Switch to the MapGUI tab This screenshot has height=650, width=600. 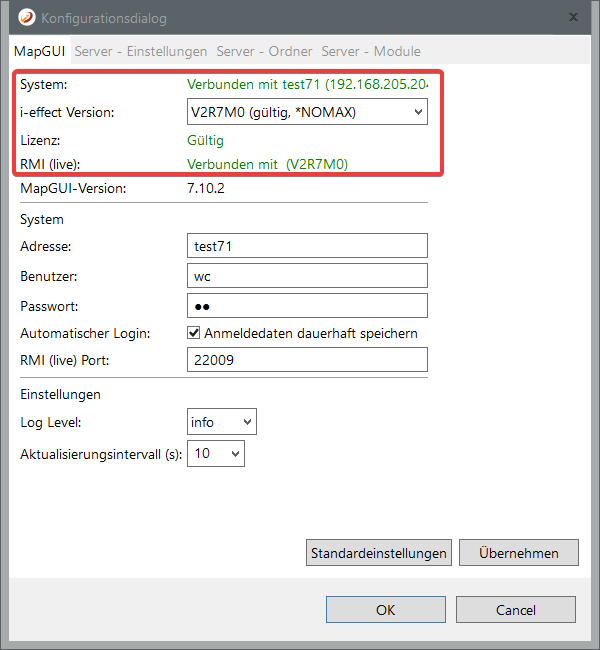point(39,51)
